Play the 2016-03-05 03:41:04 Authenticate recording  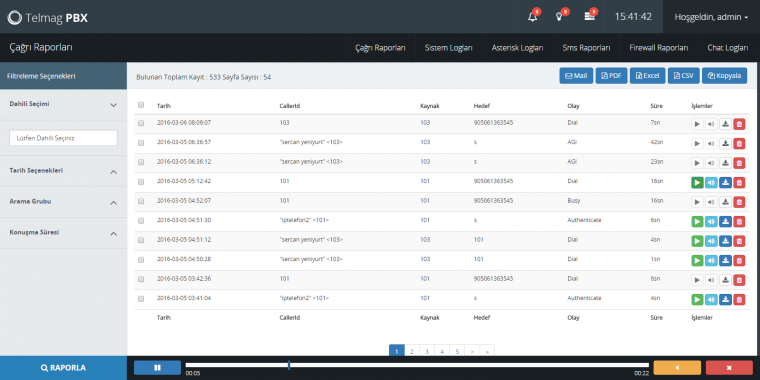[x=697, y=300]
